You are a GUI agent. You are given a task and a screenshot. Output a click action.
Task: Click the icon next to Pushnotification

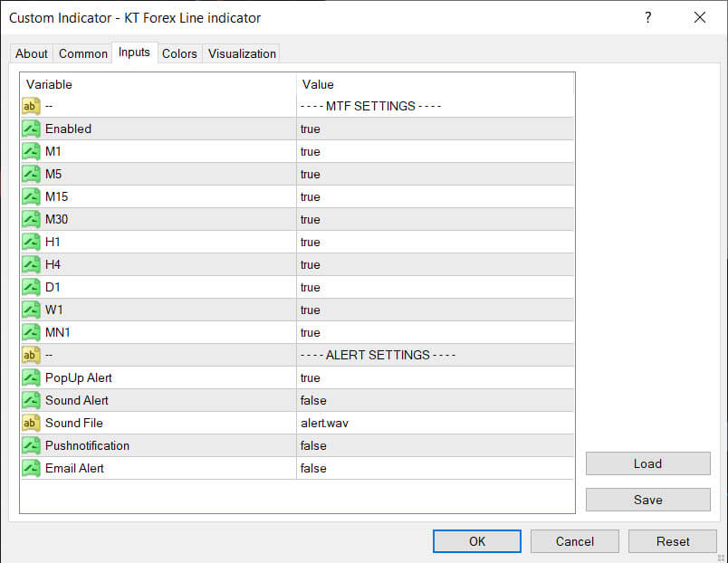point(31,445)
